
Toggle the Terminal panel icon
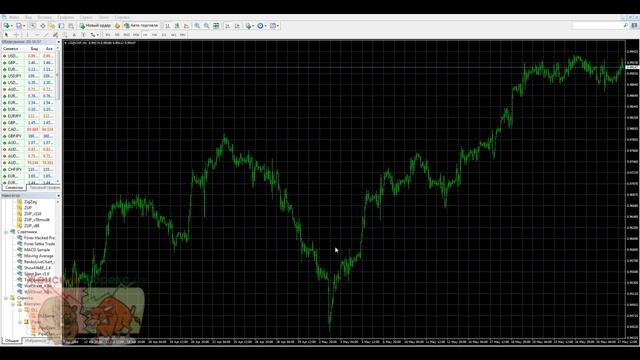(61, 26)
